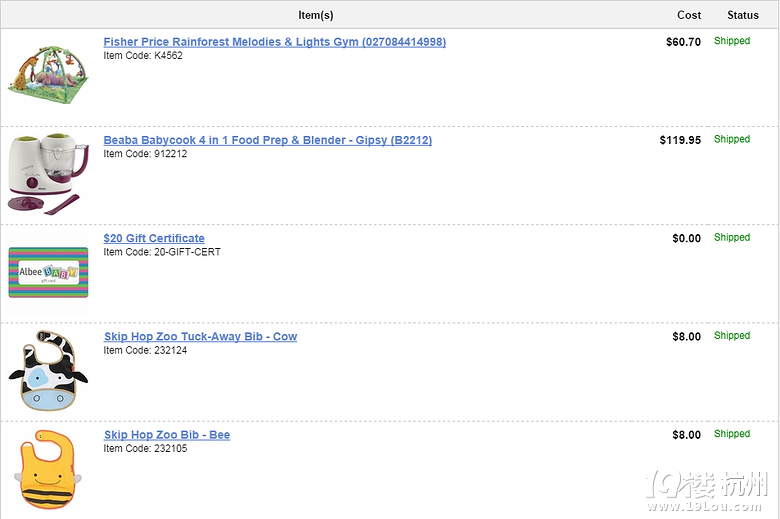Click Item Code 20-GIFT-CERT text
The width and height of the screenshot is (780, 519).
[162, 252]
